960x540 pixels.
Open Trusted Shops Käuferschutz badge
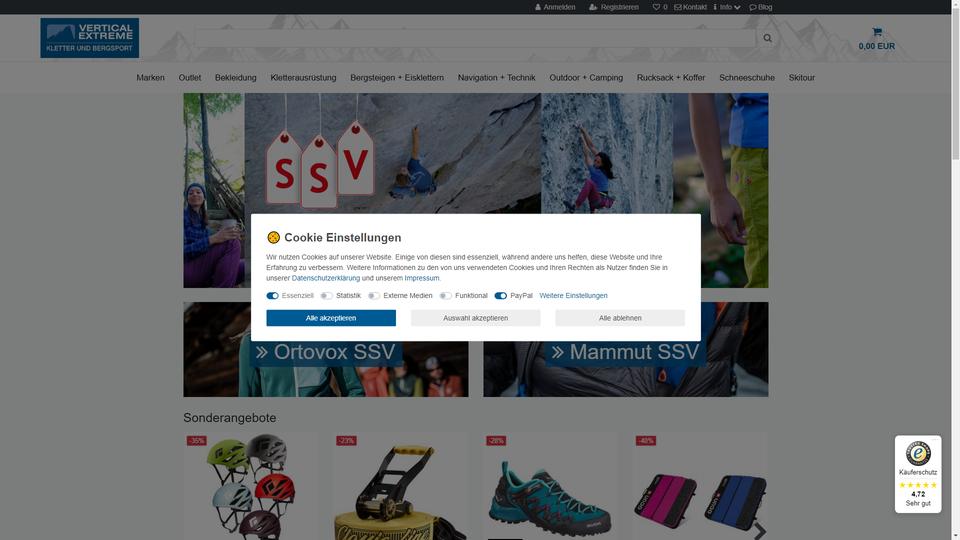tap(918, 474)
